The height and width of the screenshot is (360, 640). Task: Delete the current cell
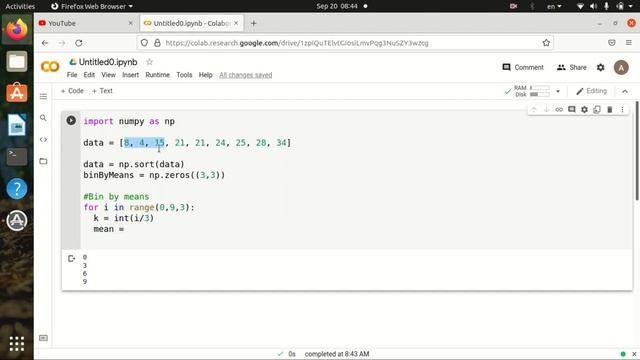click(x=610, y=109)
